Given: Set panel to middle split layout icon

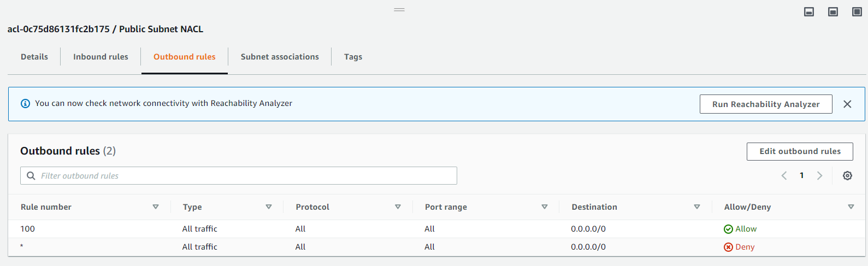Looking at the screenshot, I should [833, 12].
